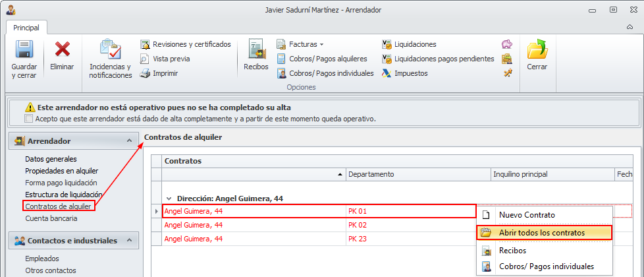
Task: Open Cobros/ Pagos individuales in ribbon
Action: [325, 74]
